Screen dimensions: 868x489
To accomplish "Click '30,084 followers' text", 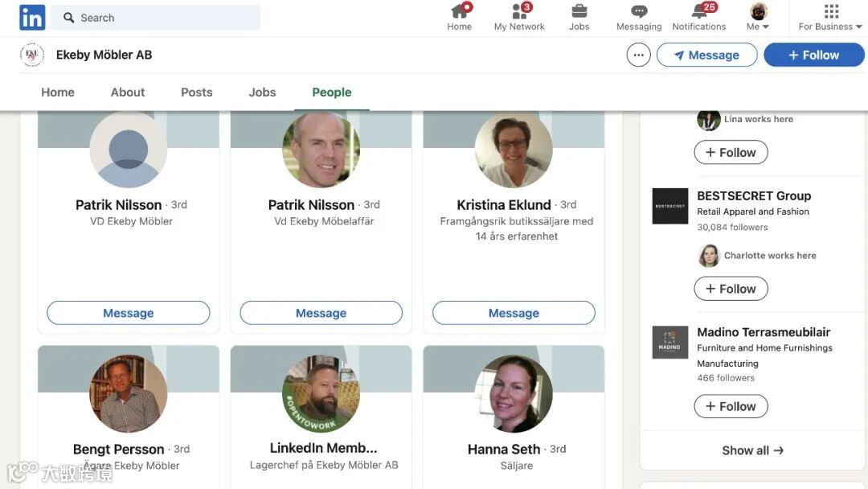I will coord(732,227).
